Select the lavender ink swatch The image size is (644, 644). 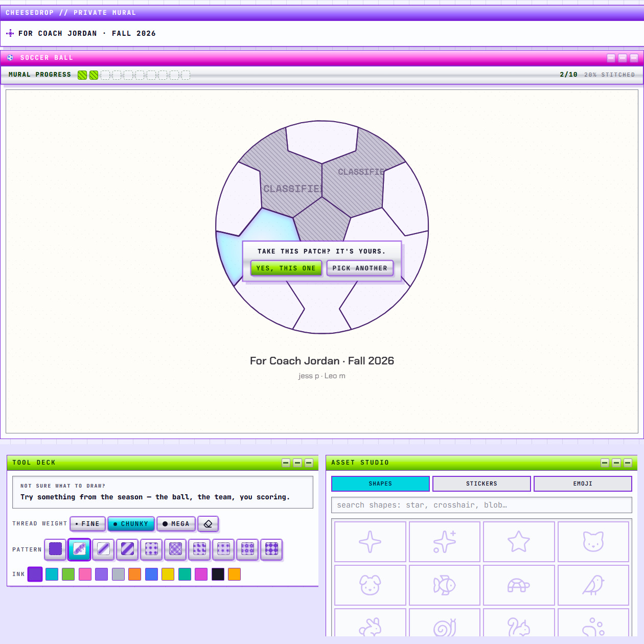(101, 574)
